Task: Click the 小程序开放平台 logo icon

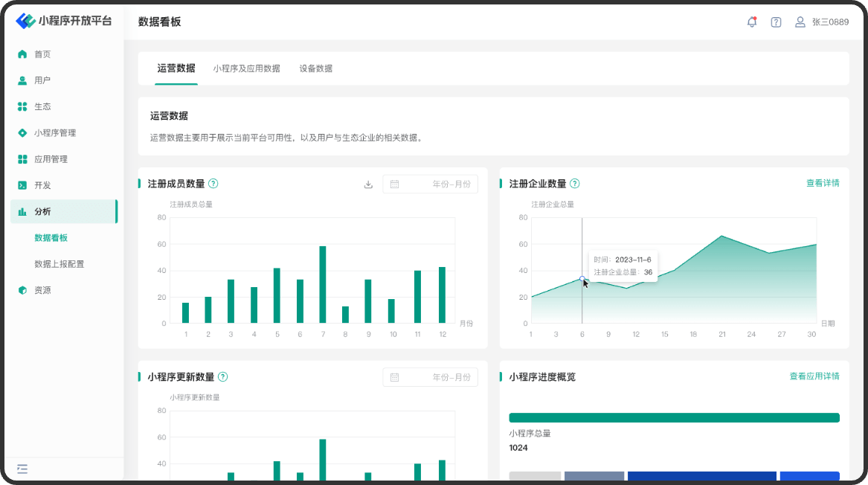Action: point(25,22)
